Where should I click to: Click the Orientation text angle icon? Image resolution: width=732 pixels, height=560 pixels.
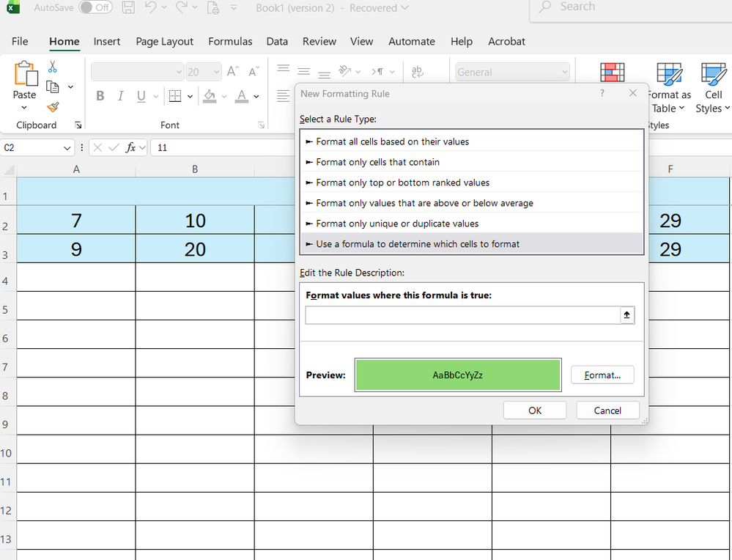pyautogui.click(x=345, y=71)
